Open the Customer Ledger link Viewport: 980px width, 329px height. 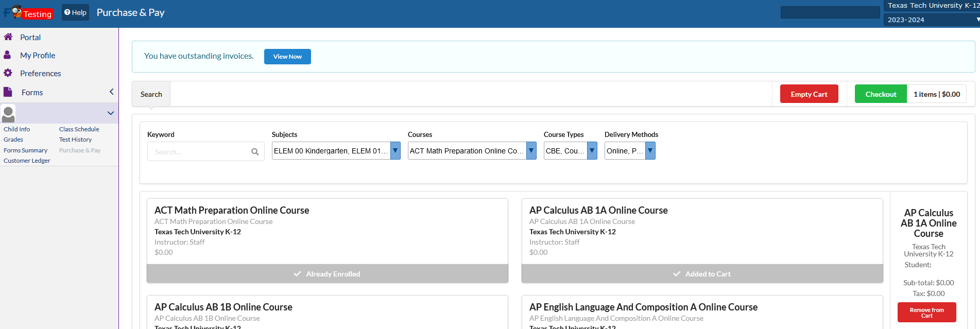[x=27, y=161]
